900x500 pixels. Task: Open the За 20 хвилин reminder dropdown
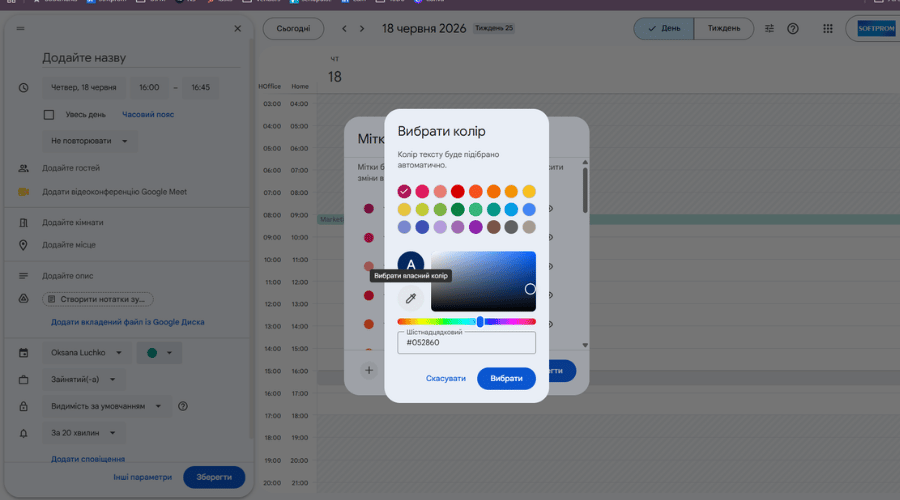click(84, 433)
